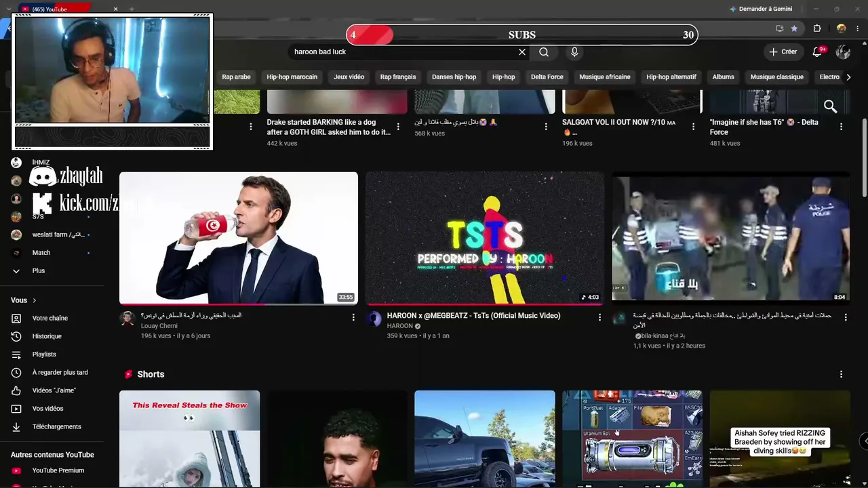Expand the Vous section chevron
Viewport: 868px width, 488px height.
[34, 300]
